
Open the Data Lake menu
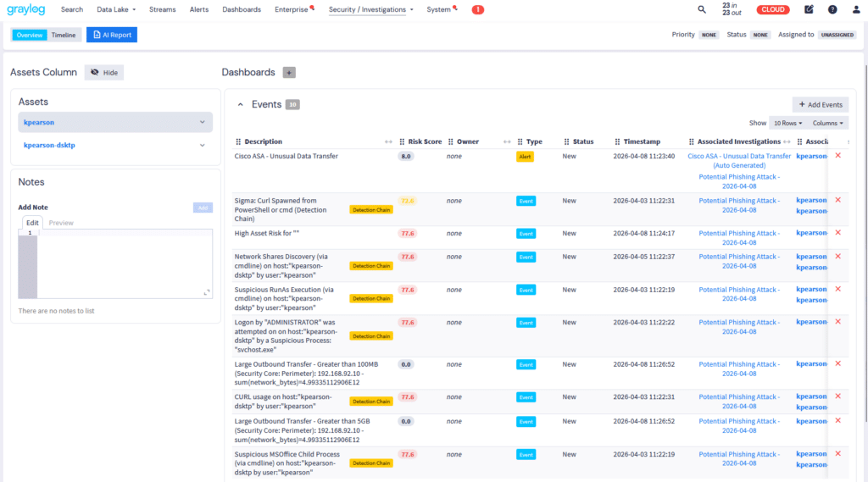[x=115, y=9]
